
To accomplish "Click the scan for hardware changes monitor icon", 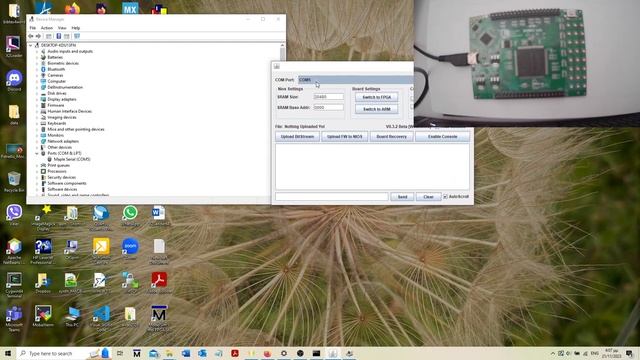I will (77, 36).
